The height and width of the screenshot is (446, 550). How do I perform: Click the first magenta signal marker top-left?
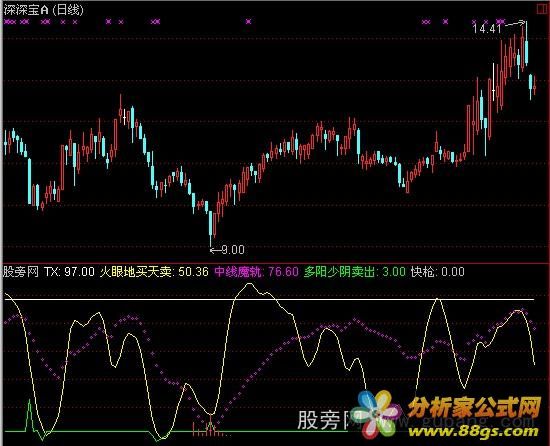coord(10,22)
